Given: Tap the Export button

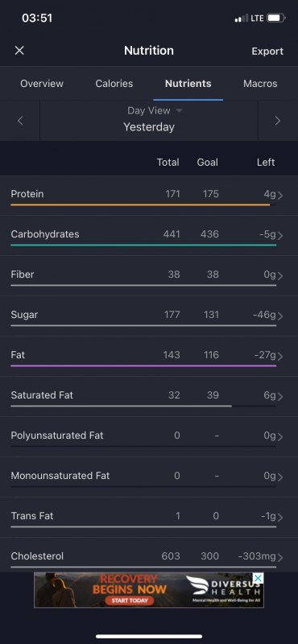Looking at the screenshot, I should click(x=267, y=51).
